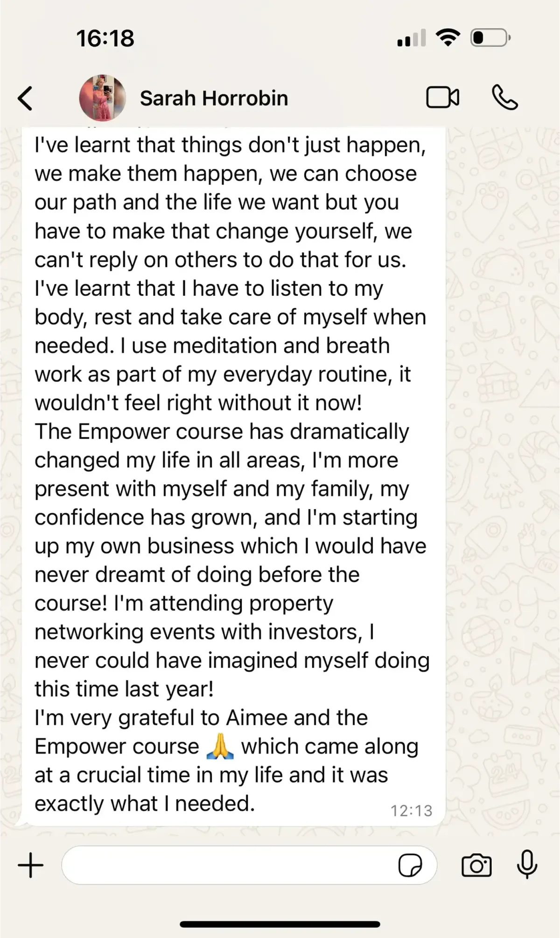Open Sarah Horrobin's profile picture
The height and width of the screenshot is (938, 560).
tap(103, 98)
